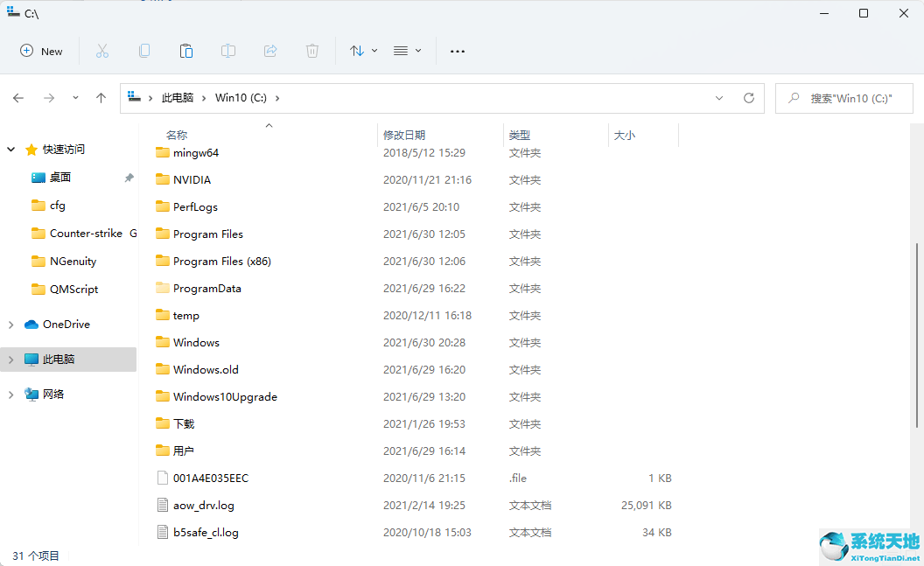924x566 pixels.
Task: Select the 下载 folder
Action: coord(184,423)
